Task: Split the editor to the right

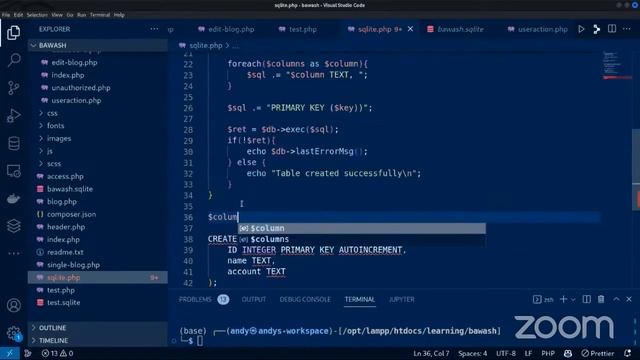Action: 612,29
